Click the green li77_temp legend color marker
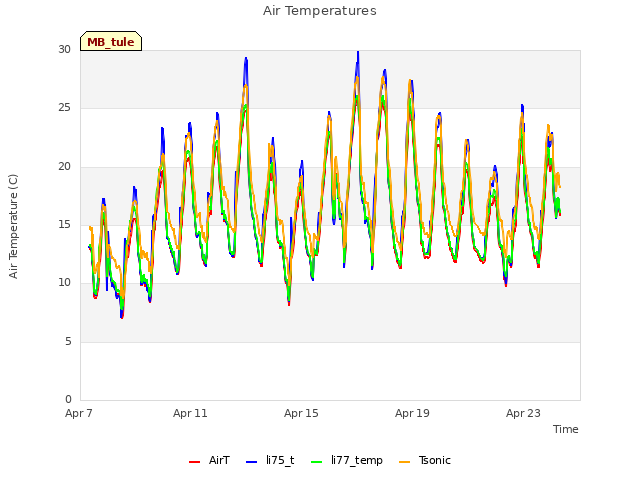Viewport: 640px width, 480px height. (316, 462)
